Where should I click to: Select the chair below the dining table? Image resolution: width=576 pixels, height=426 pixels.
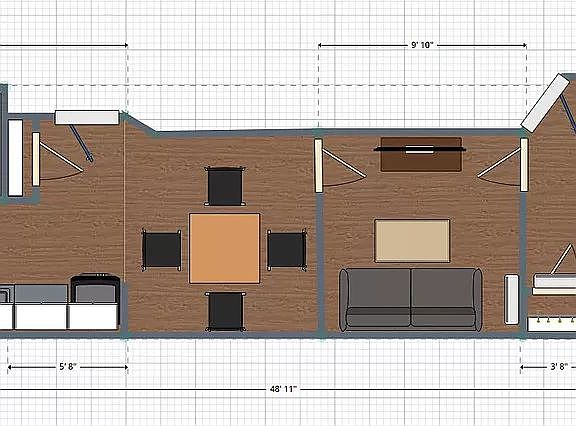pos(225,311)
